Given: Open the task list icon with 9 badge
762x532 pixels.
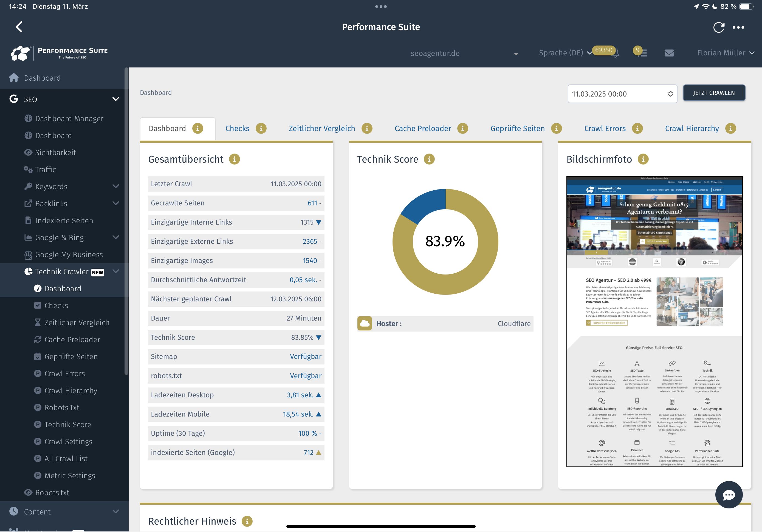Looking at the screenshot, I should click(642, 53).
